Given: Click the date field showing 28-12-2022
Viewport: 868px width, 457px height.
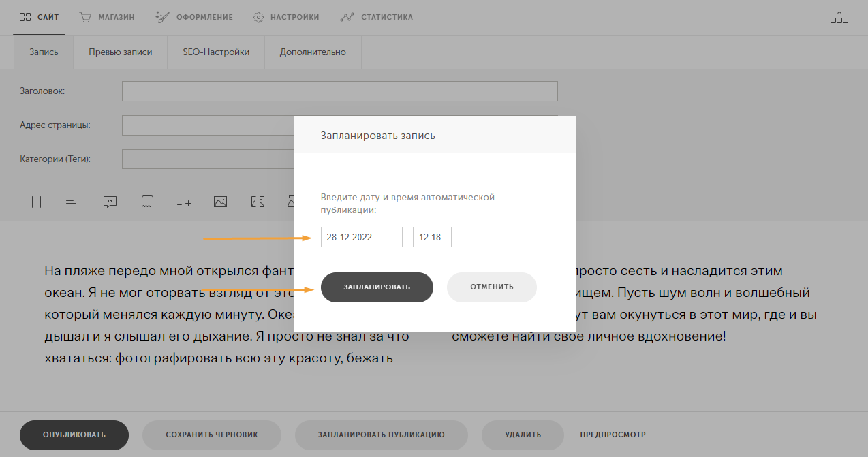Looking at the screenshot, I should coord(362,237).
